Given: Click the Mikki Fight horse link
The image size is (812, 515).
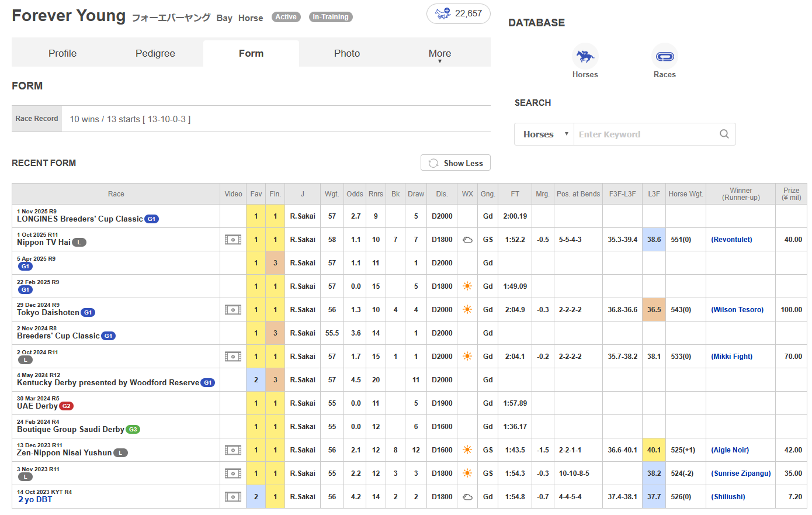Looking at the screenshot, I should tap(731, 357).
